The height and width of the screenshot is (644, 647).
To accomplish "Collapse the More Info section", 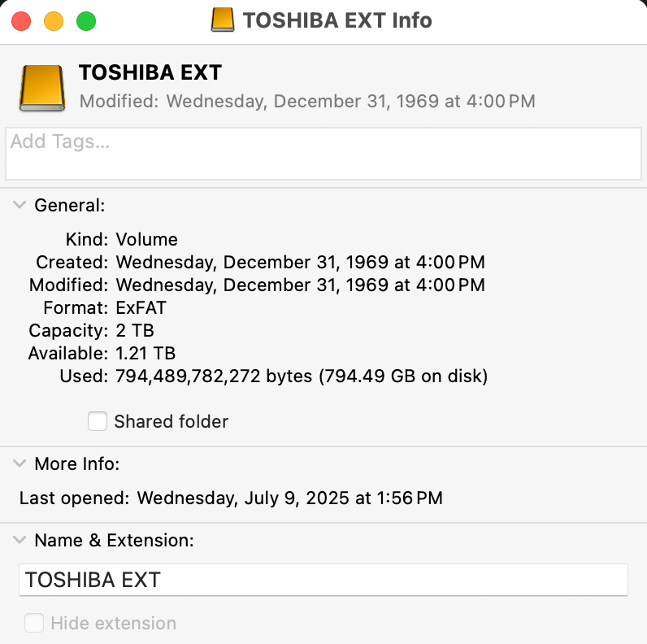I will click(20, 464).
